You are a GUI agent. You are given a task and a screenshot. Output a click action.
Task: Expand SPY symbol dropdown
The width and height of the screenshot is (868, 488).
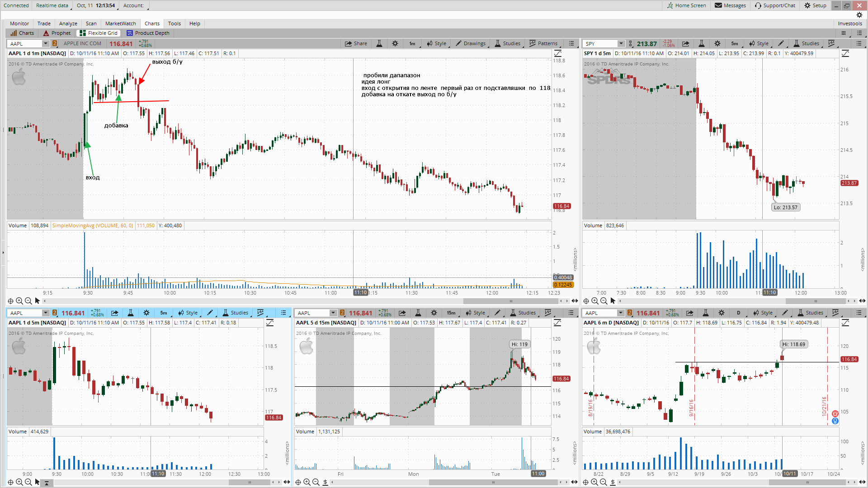click(621, 43)
